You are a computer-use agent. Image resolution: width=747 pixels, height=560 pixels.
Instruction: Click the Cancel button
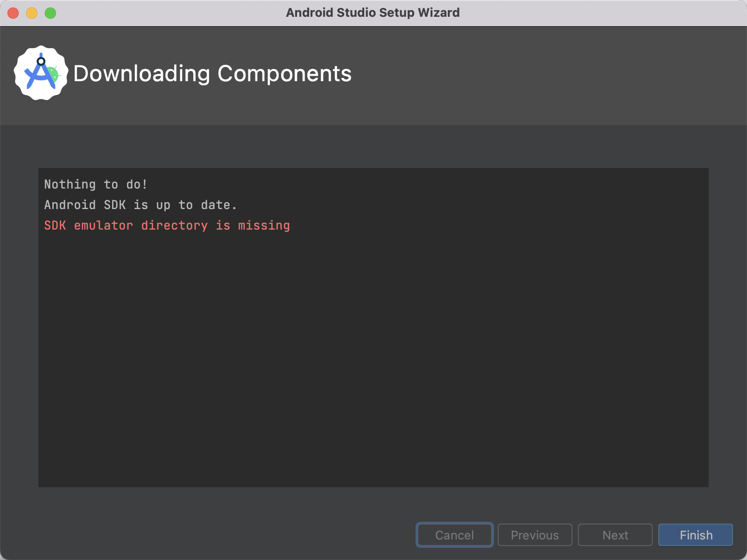454,535
